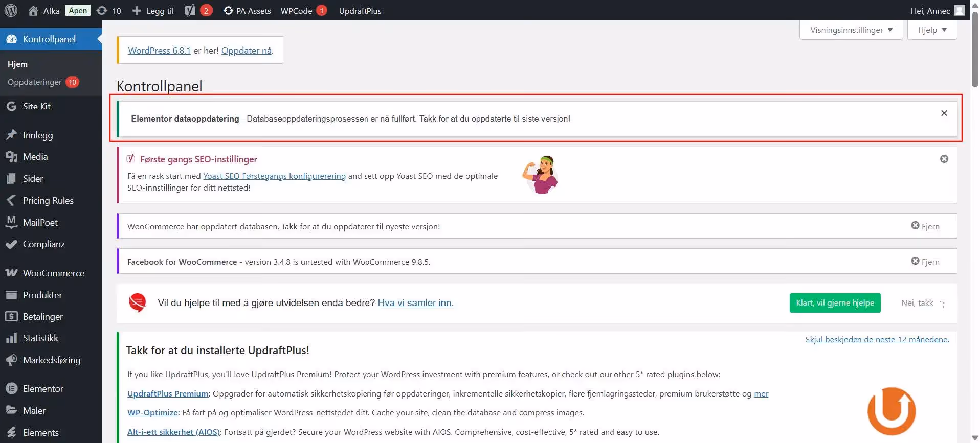Click the Oppdater nå link
The width and height of the screenshot is (980, 443).
247,50
